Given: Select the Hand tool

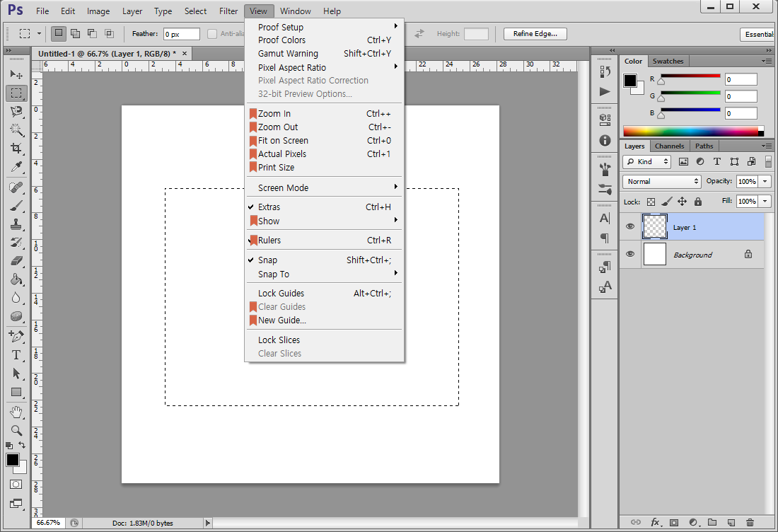Looking at the screenshot, I should pos(16,412).
